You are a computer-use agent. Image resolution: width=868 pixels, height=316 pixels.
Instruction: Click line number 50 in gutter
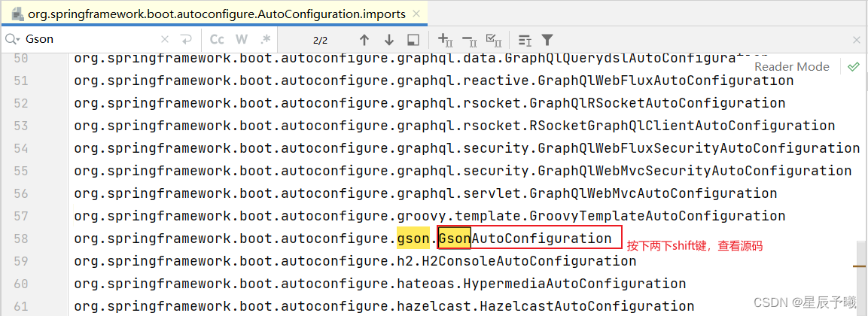(x=20, y=57)
